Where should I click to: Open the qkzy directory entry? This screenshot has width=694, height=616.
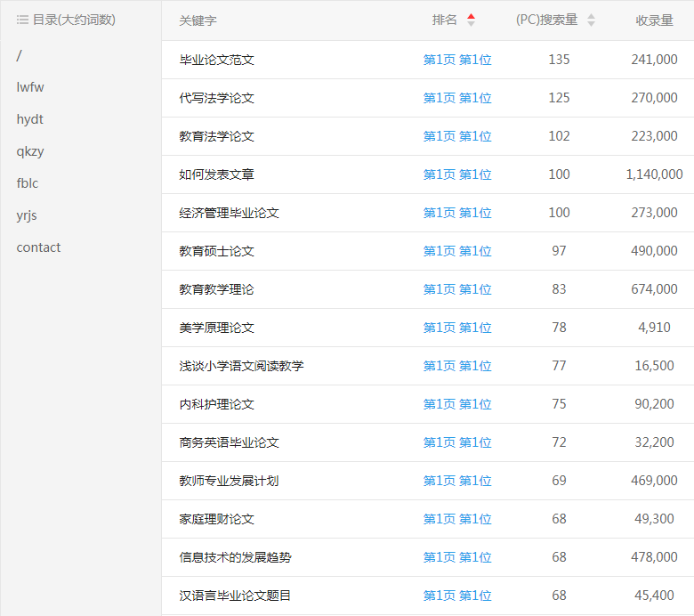(29, 151)
